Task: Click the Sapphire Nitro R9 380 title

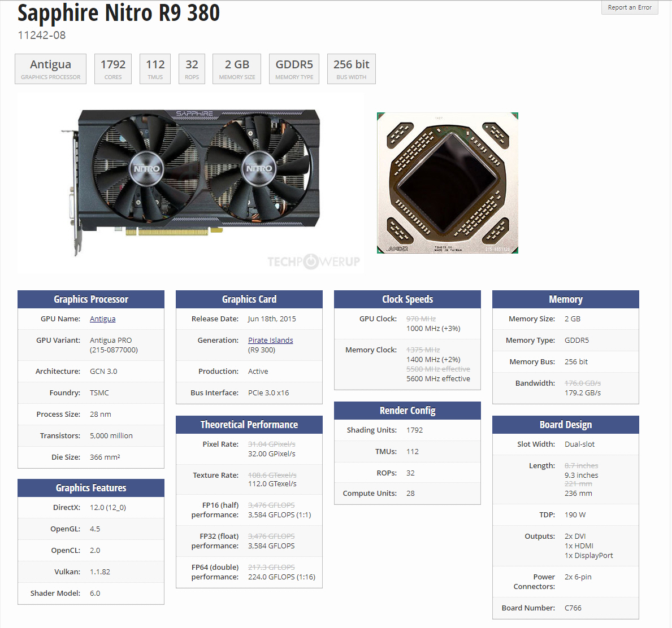Action: (119, 13)
